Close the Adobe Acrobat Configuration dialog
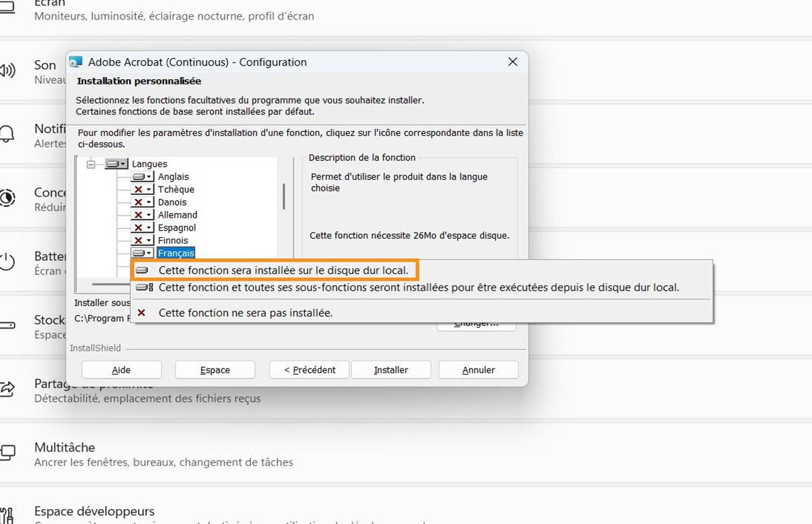812x524 pixels. click(x=512, y=62)
